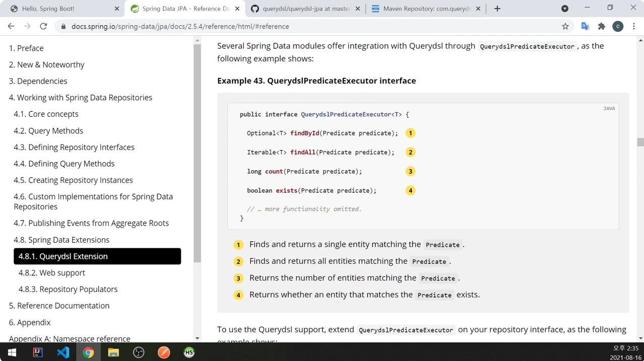Open 5. Reference Documentation section
Screen dimensions: 644x361
tap(59, 306)
